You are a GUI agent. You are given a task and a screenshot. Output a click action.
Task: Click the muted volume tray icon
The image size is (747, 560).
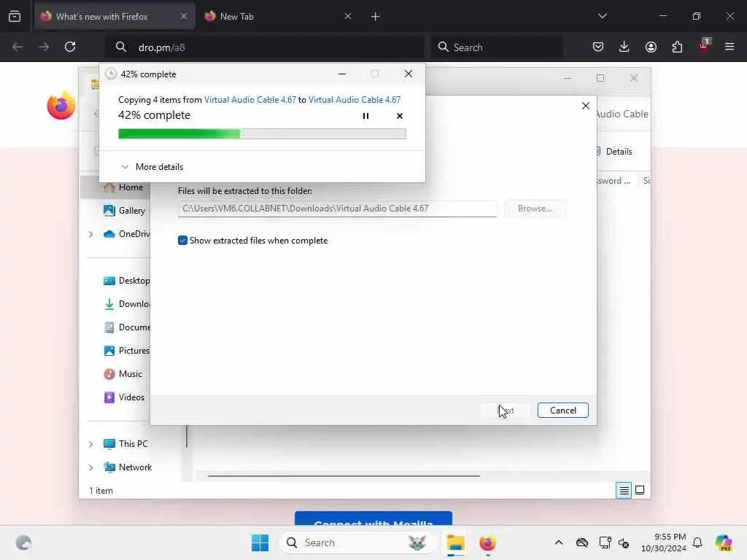[624, 542]
